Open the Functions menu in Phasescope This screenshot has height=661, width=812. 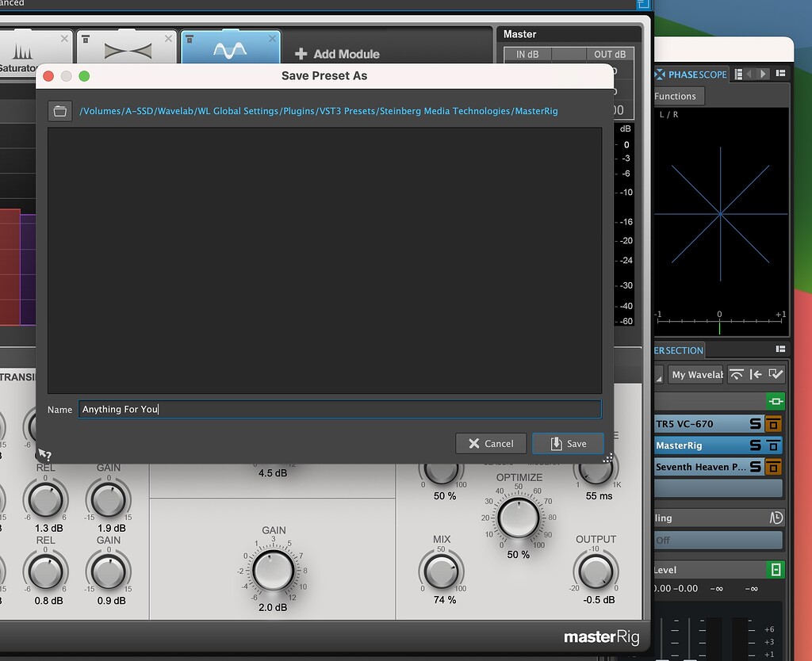[x=677, y=96]
